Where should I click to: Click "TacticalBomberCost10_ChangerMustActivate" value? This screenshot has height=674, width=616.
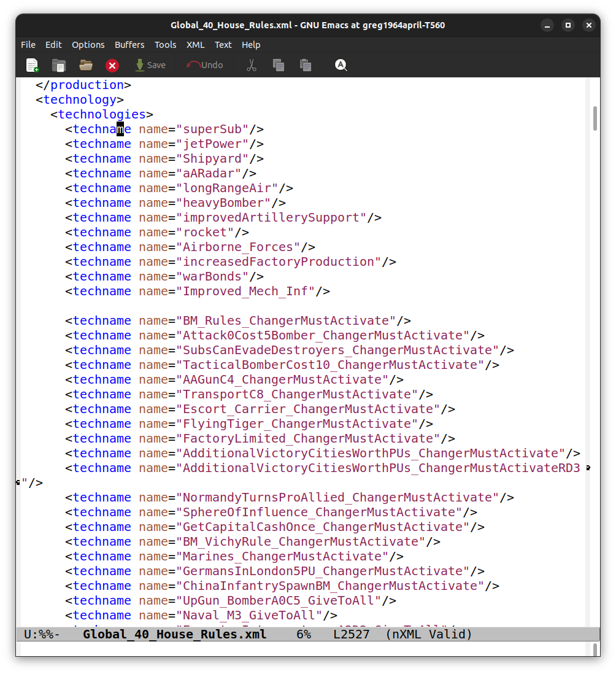pos(330,365)
